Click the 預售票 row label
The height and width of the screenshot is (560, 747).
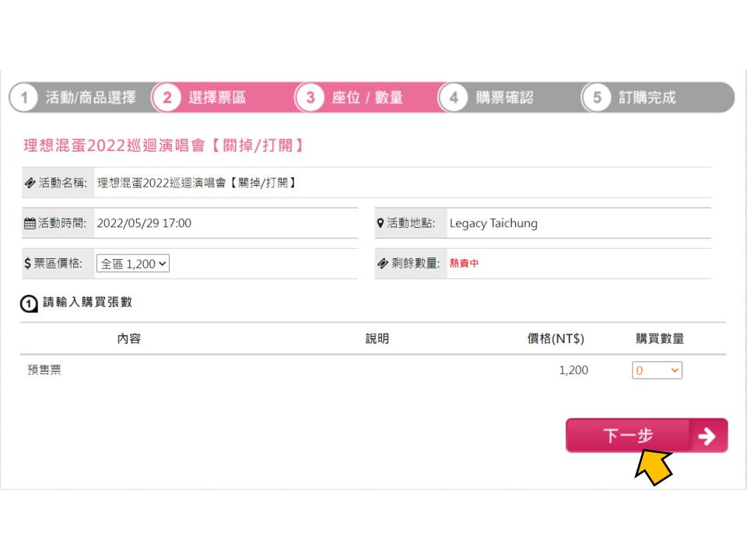[x=44, y=370]
